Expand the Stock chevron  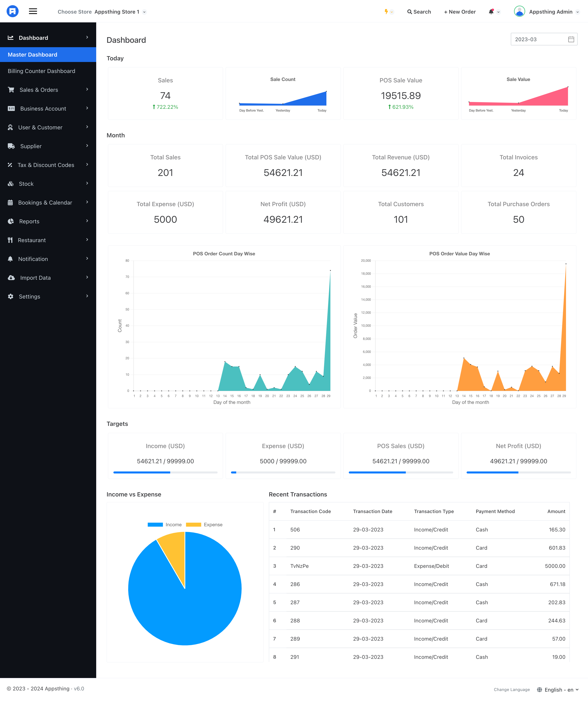pyautogui.click(x=87, y=183)
